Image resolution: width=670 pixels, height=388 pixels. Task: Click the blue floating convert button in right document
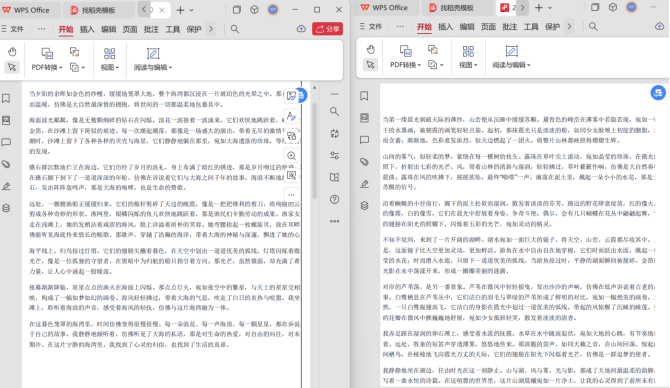pos(658,92)
